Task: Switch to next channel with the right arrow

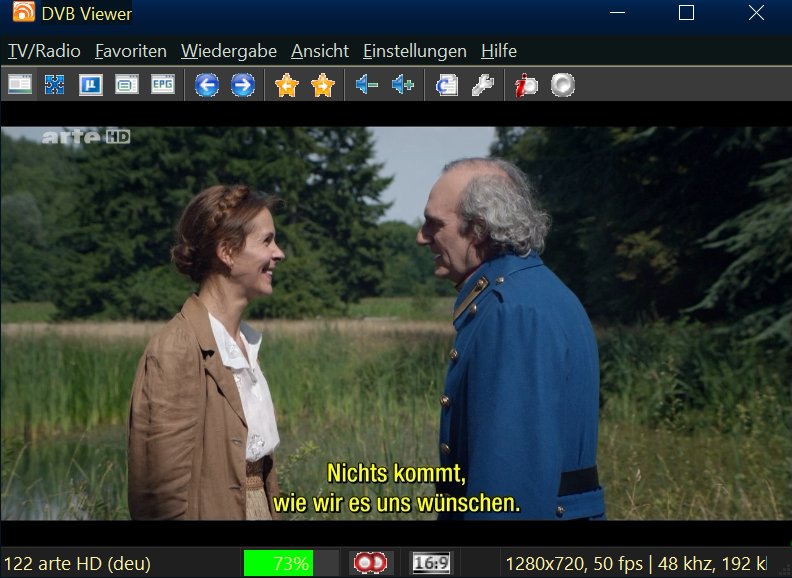Action: [x=242, y=86]
